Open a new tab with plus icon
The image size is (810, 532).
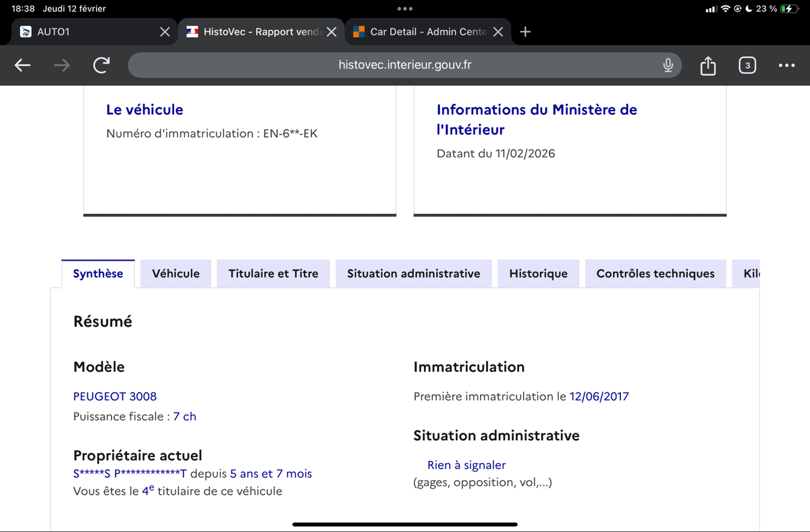click(x=526, y=32)
